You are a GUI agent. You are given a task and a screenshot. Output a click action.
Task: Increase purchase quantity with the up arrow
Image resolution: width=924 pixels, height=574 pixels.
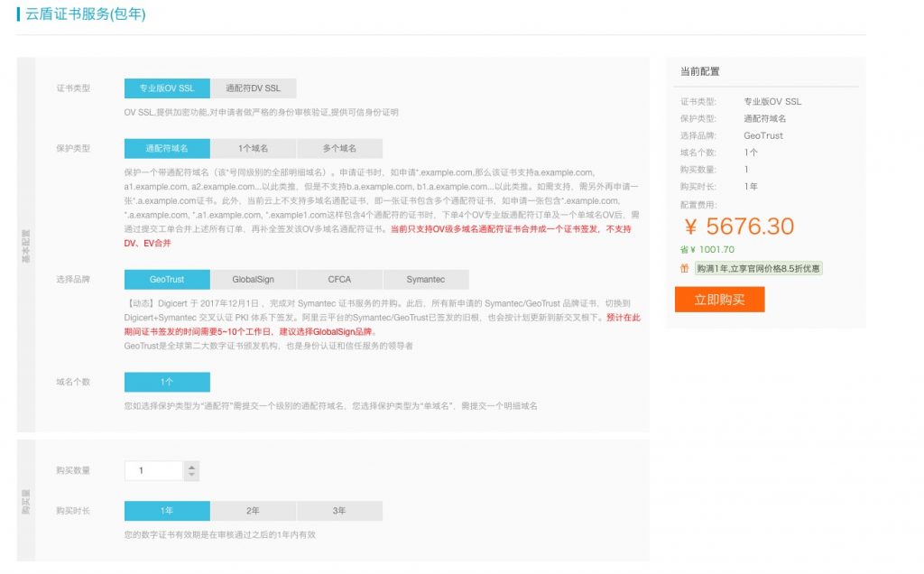[x=191, y=467]
